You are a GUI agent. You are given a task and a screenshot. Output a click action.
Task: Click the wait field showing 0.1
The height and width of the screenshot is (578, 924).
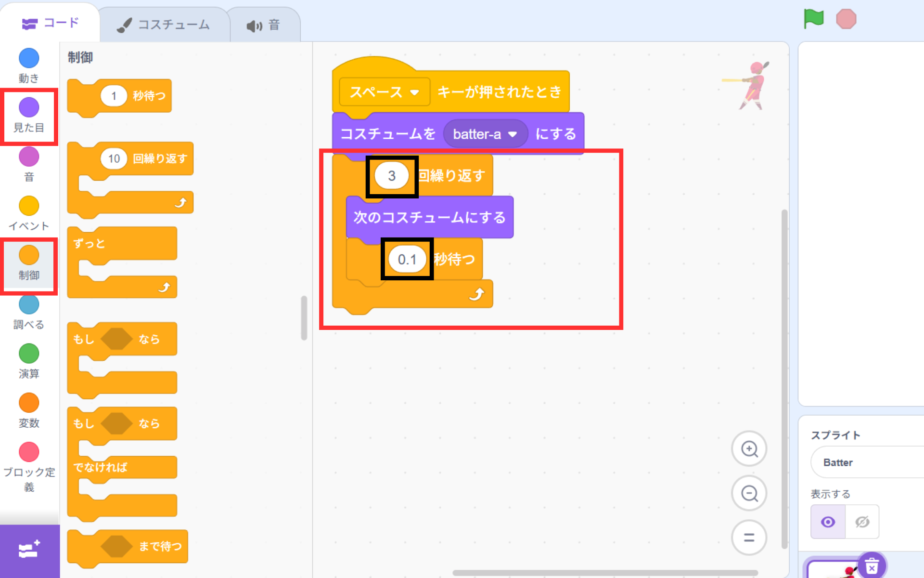(x=407, y=259)
